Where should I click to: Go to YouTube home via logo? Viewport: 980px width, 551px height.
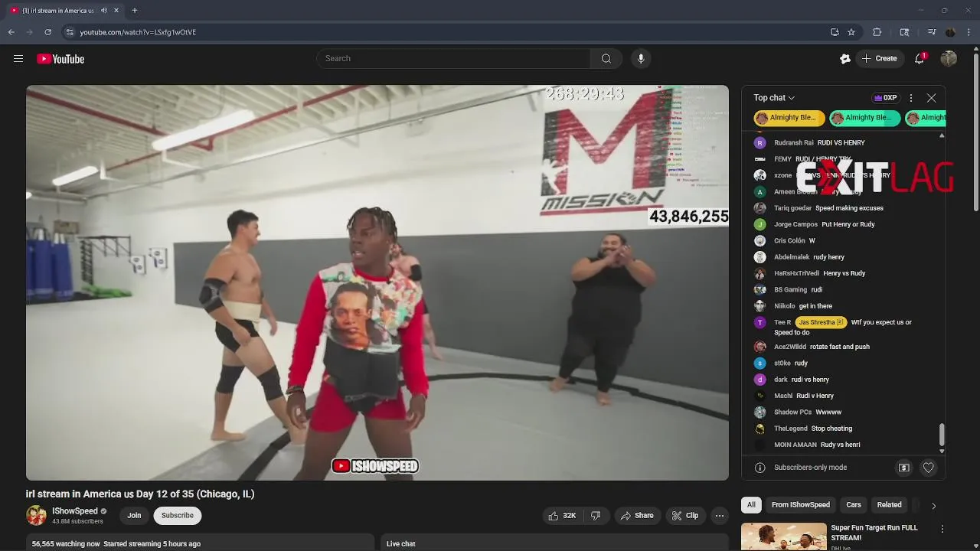[x=60, y=59]
